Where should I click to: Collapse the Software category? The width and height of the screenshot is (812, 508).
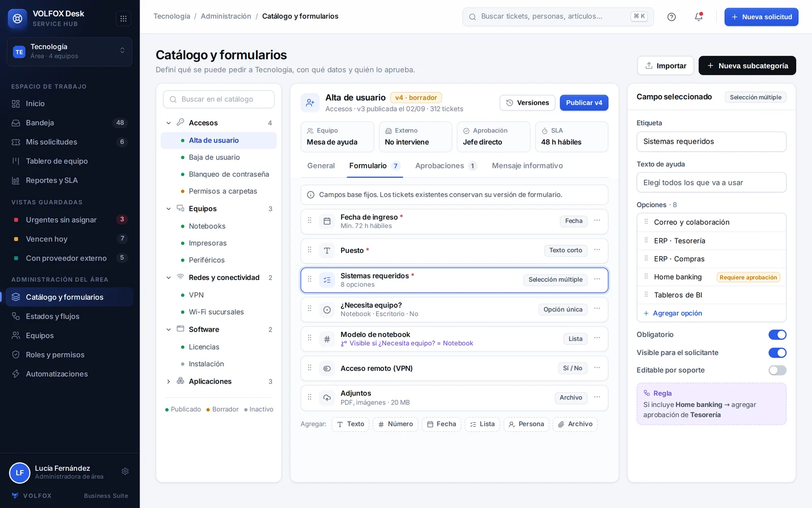click(168, 330)
